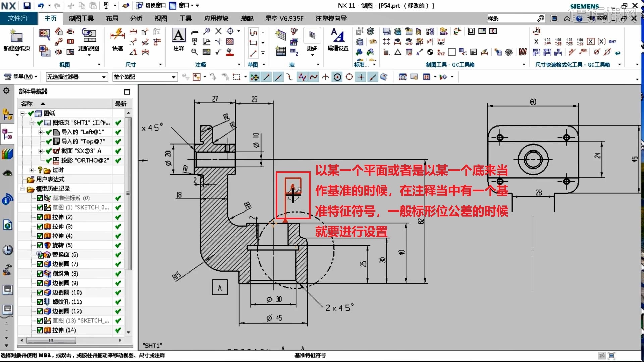This screenshot has width=644, height=362.
Task: Toggle the checkbox for 螺纹孔 (11)
Action: [x=39, y=302]
